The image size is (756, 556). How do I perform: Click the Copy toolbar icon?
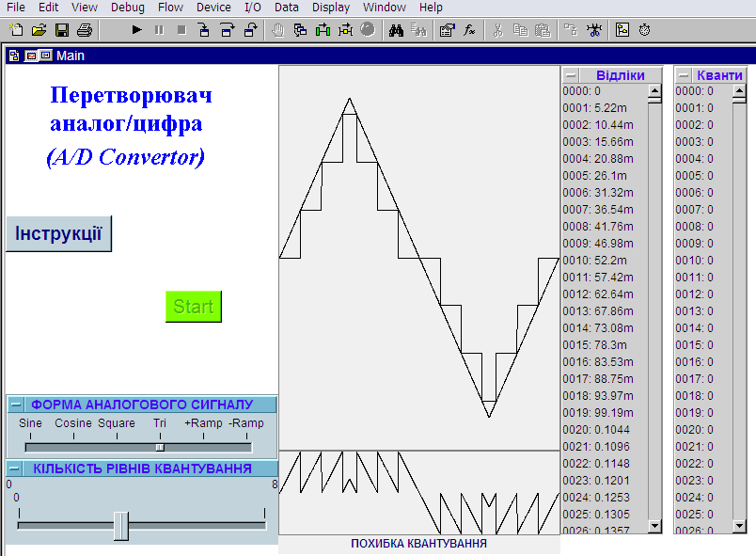point(520,30)
